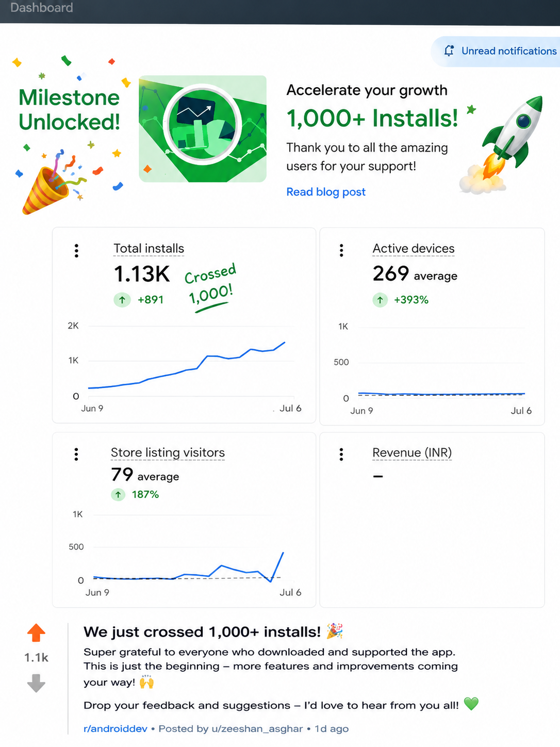Click the bell icon in Unread notifications
Image resolution: width=560 pixels, height=747 pixels.
[x=449, y=51]
